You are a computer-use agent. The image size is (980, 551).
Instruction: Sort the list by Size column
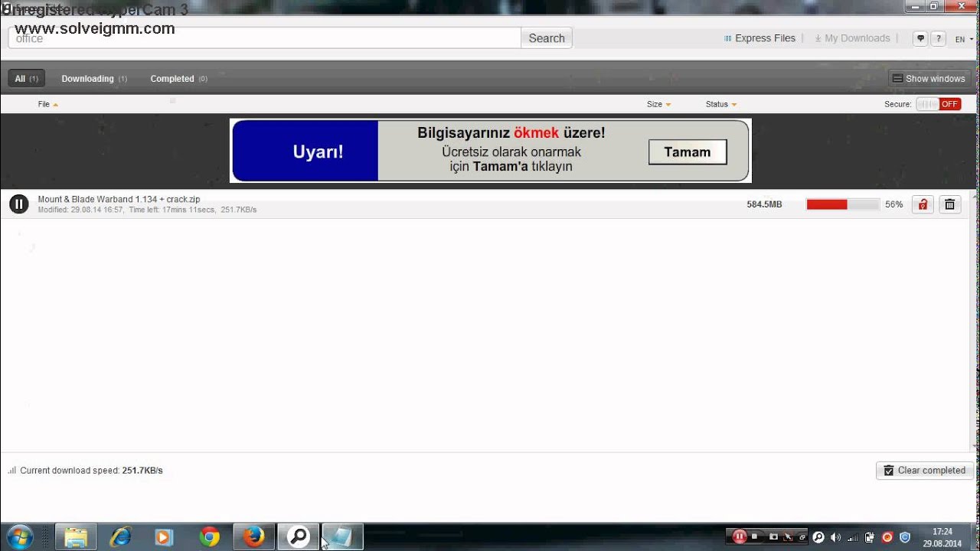[658, 104]
